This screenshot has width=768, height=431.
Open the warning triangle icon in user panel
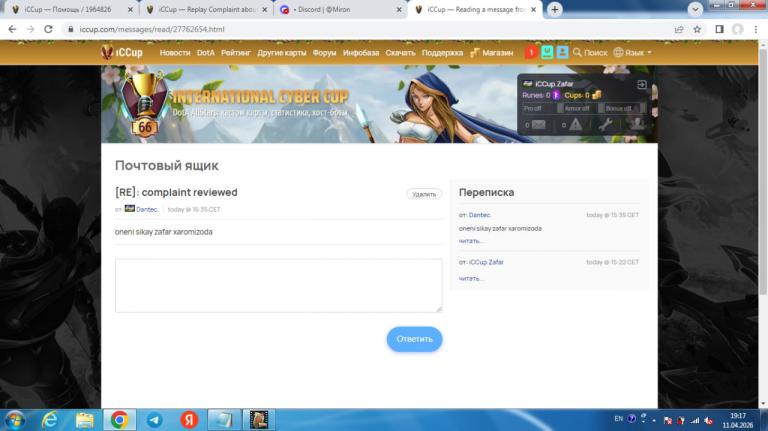(576, 124)
